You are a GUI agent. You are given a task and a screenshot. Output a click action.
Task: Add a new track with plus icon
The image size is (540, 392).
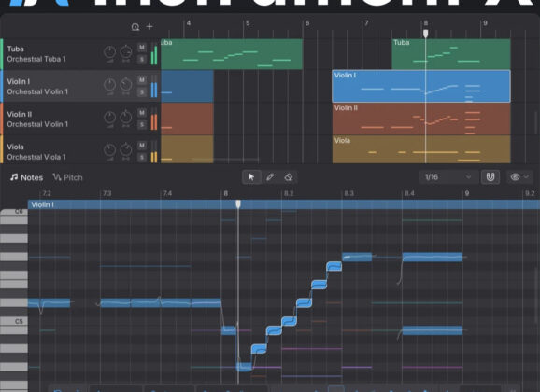coord(149,26)
